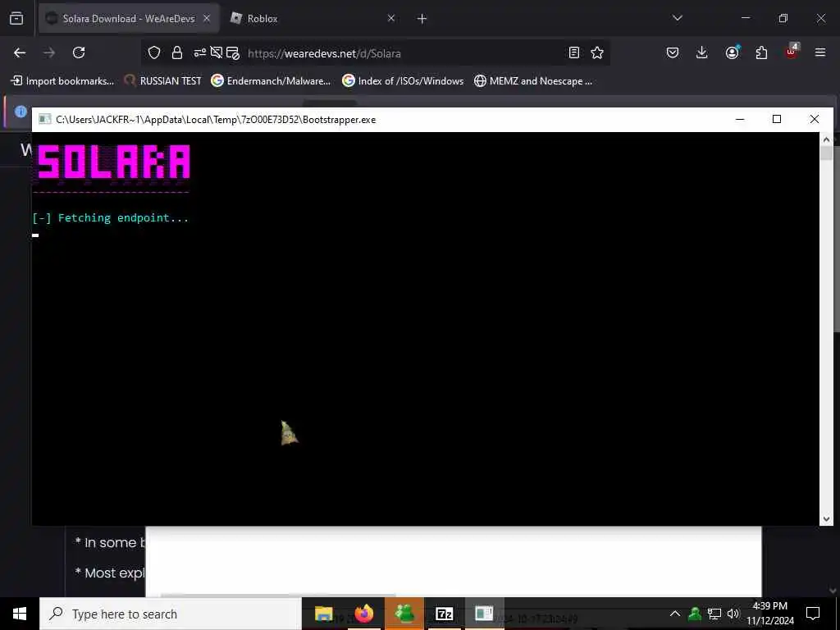Open File Explorer from the taskbar
Viewport: 840px width, 630px height.
(x=323, y=614)
